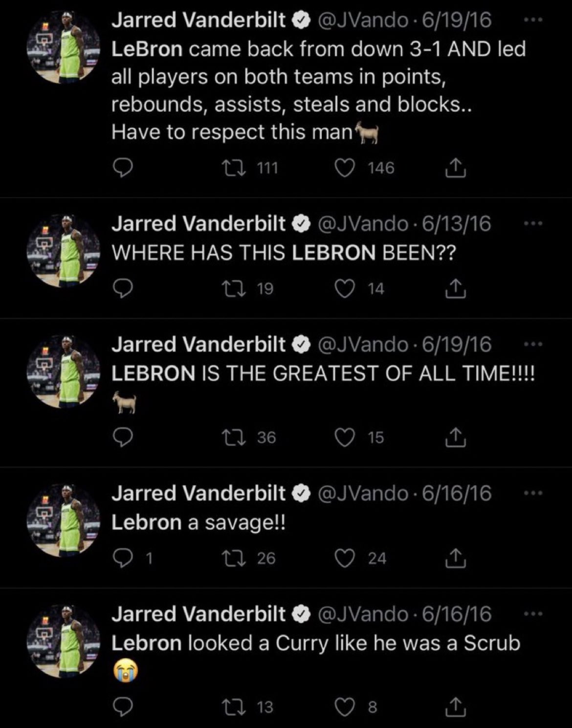Like the 'Curry like he was a Scrub' tweet
The height and width of the screenshot is (728, 572).
click(x=345, y=707)
